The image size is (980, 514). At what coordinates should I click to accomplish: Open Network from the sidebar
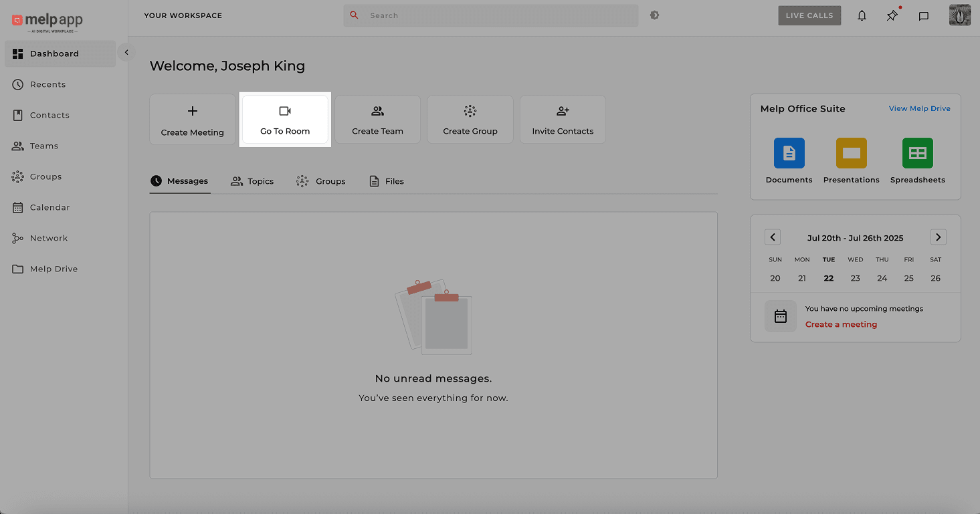48,238
